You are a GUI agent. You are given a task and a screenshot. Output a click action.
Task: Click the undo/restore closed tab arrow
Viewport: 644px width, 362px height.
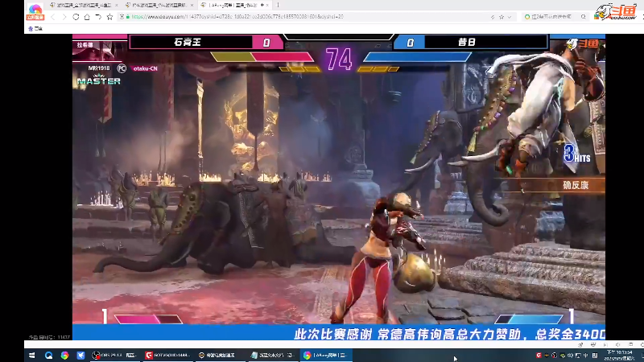[98, 17]
